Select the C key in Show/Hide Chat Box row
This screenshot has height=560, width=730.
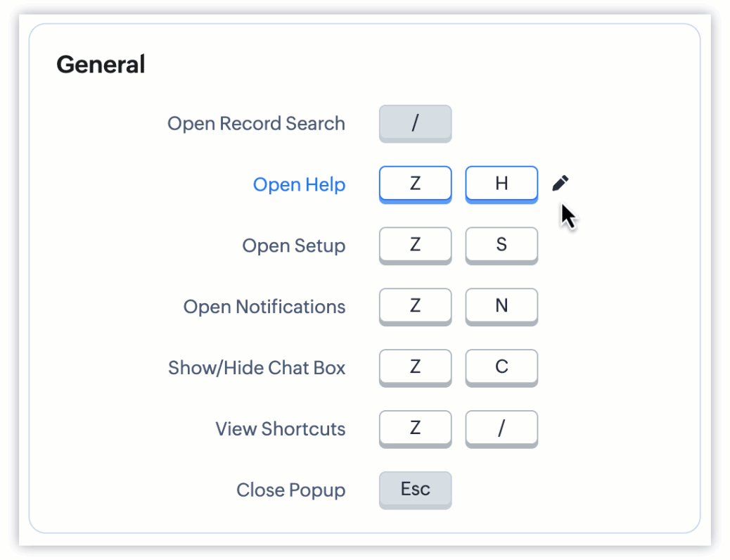pyautogui.click(x=501, y=367)
